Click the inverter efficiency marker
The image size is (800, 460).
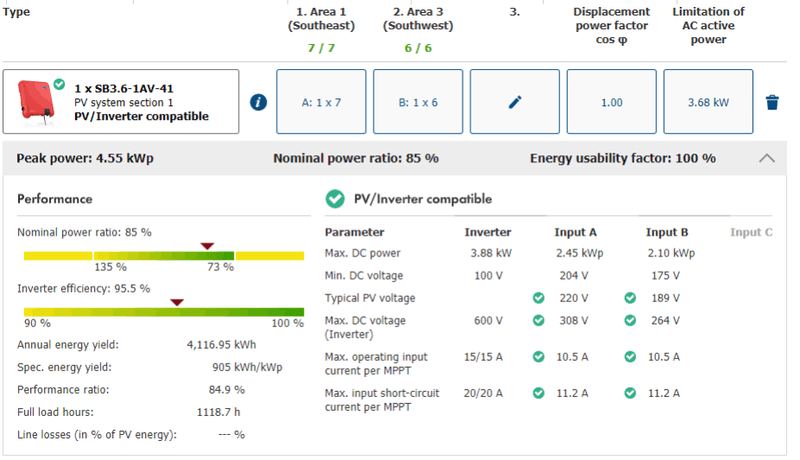(177, 302)
